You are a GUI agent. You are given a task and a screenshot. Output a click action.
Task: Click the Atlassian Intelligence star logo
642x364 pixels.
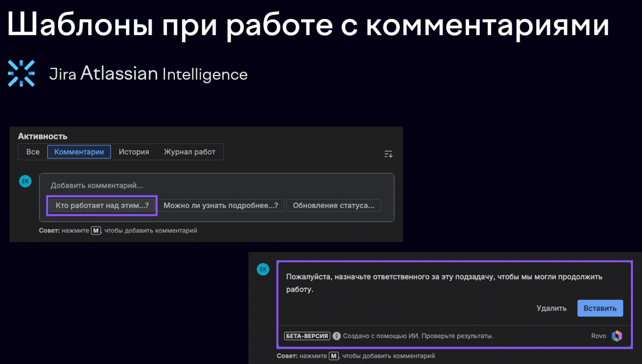(21, 74)
